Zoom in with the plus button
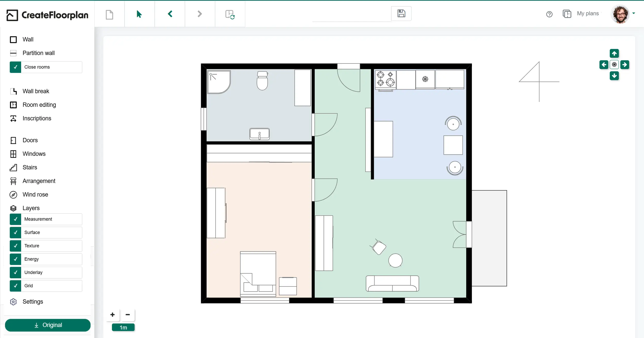644x338 pixels. [x=113, y=315]
